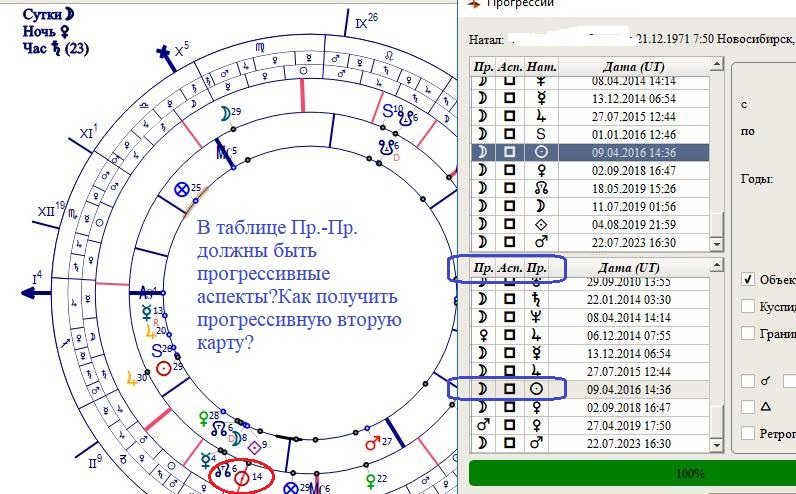The height and width of the screenshot is (494, 796).
Task: Select row dated 11.07.2019 01:56
Action: [590, 207]
